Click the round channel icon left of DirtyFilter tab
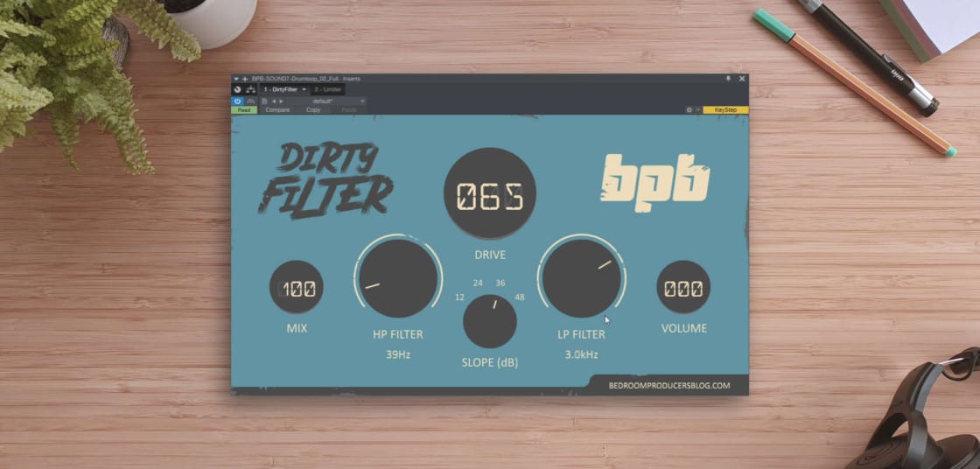The height and width of the screenshot is (469, 980). [x=237, y=89]
